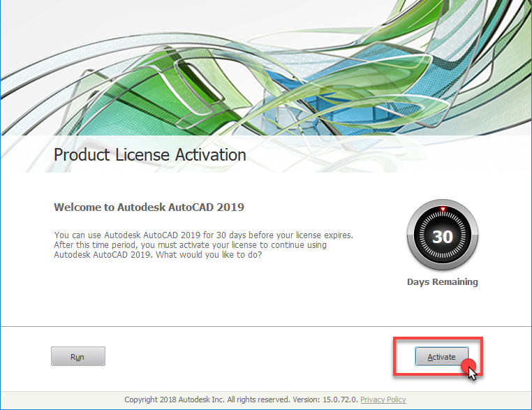The height and width of the screenshot is (410, 532).
Task: Click the text 'What would you like to do?'
Action: click(209, 254)
